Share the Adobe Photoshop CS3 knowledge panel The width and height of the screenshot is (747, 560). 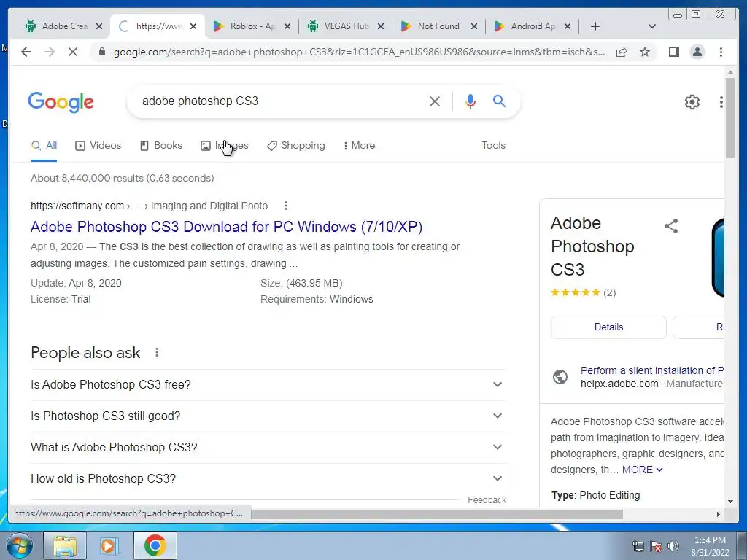pos(671,226)
